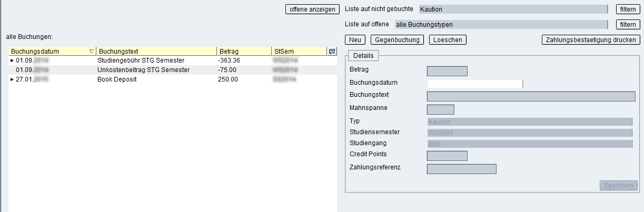644x212 pixels.
Task: Expand the Book Deposit booking row
Action: 13,80
